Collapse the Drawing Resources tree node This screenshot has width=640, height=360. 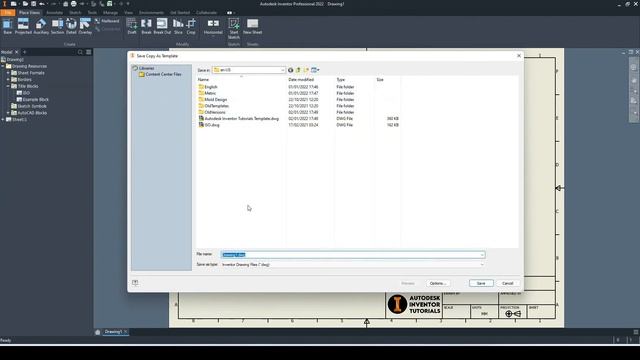tap(3, 66)
